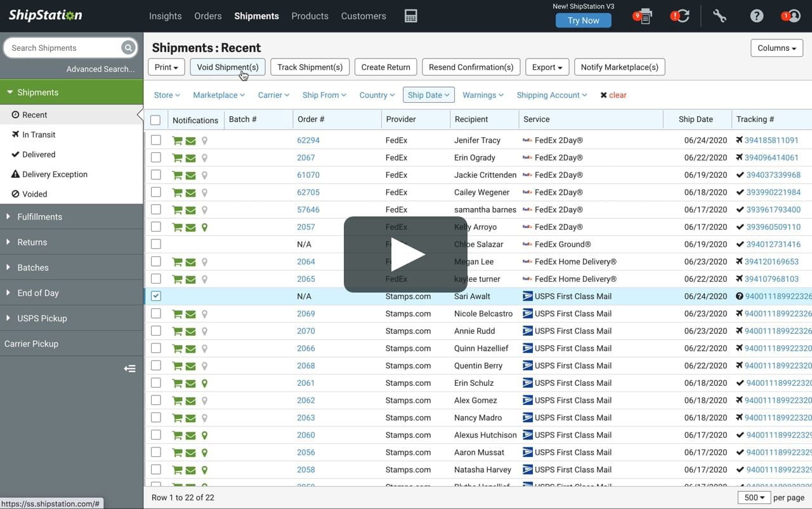Open the Columns dropdown
The image size is (812, 509).
click(x=776, y=48)
